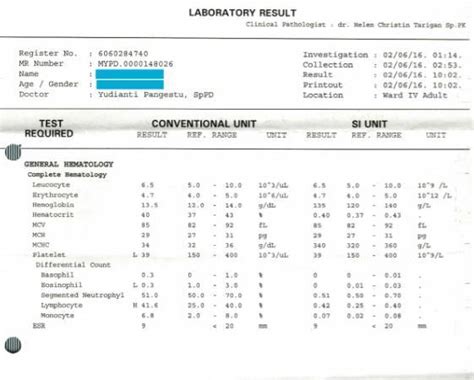474x380 pixels.
Task: Click ESR conventional unit mm
Action: 263,326
